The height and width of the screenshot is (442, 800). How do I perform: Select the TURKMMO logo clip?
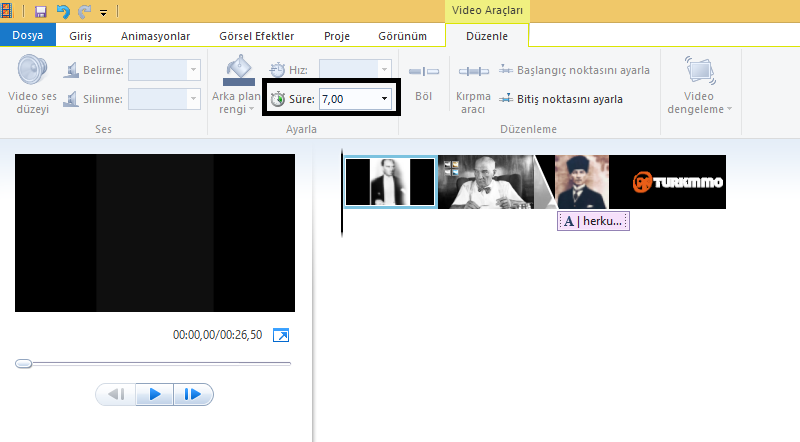coord(667,182)
